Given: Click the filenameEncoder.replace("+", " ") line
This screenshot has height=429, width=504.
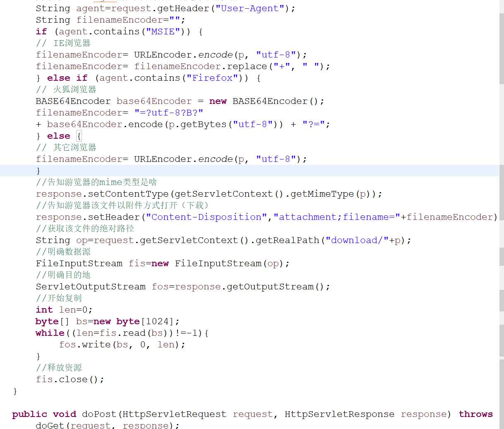Looking at the screenshot, I should 183,66.
